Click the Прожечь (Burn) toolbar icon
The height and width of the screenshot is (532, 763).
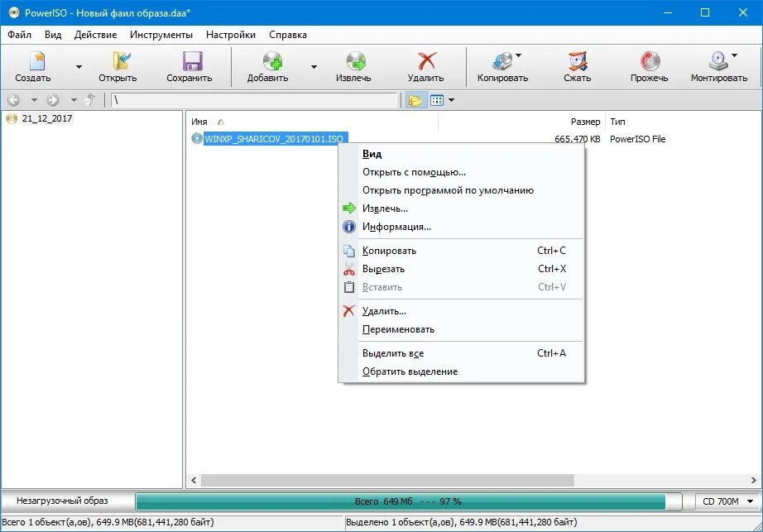(x=650, y=62)
